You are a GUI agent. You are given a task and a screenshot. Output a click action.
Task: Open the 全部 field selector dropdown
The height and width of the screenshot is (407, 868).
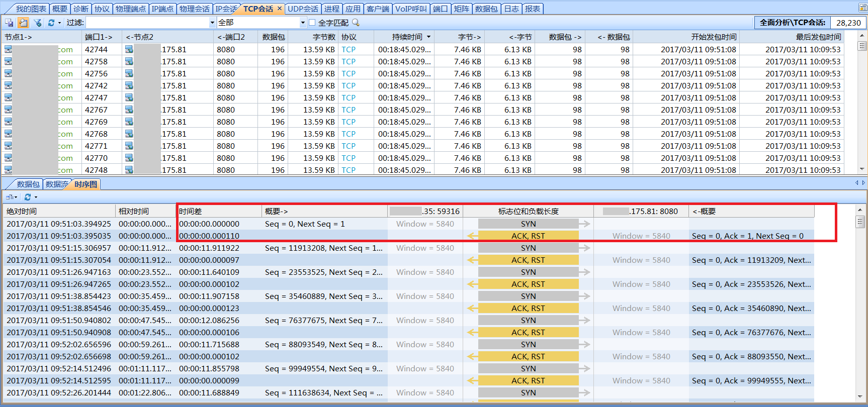pos(303,23)
